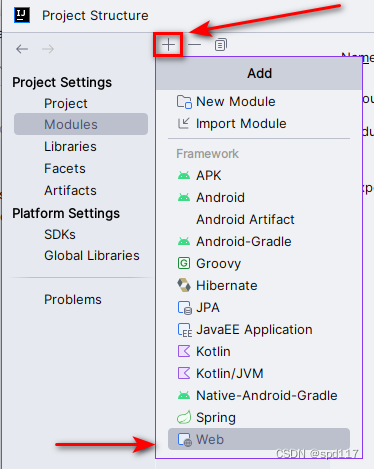Go back with the left arrow
The width and height of the screenshot is (374, 469).
[22, 49]
